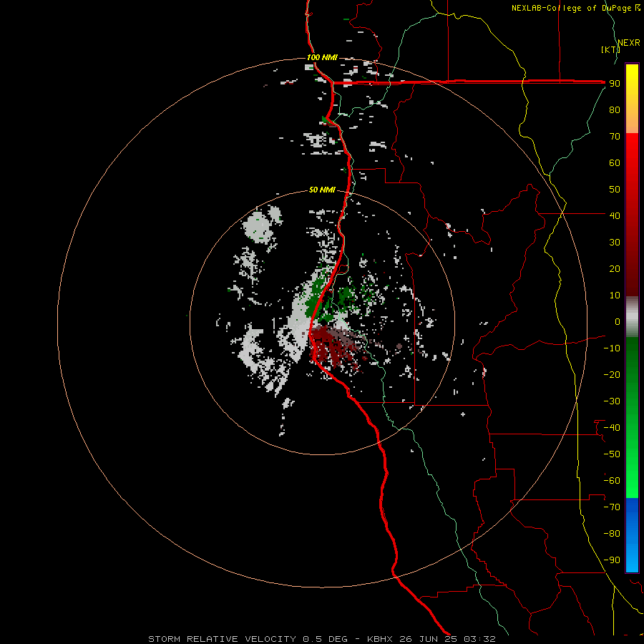
Task: Click the blue bottom segment of the color bar
Action: [x=632, y=535]
